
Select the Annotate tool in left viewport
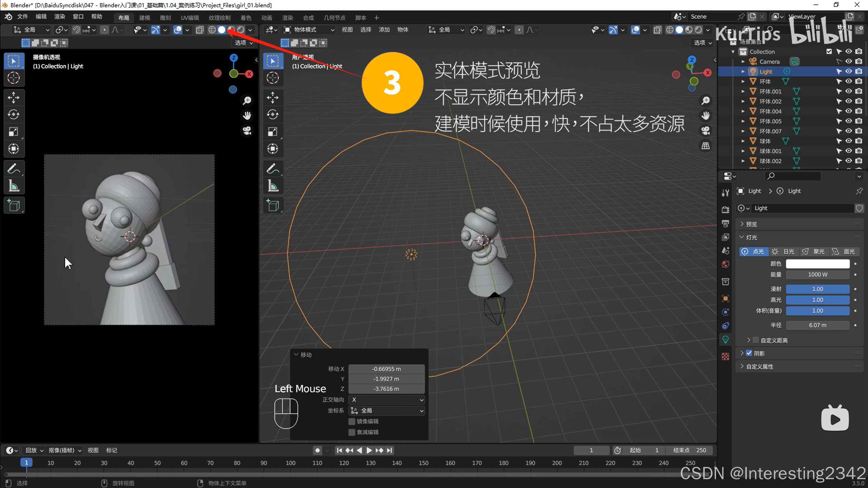pos(14,168)
